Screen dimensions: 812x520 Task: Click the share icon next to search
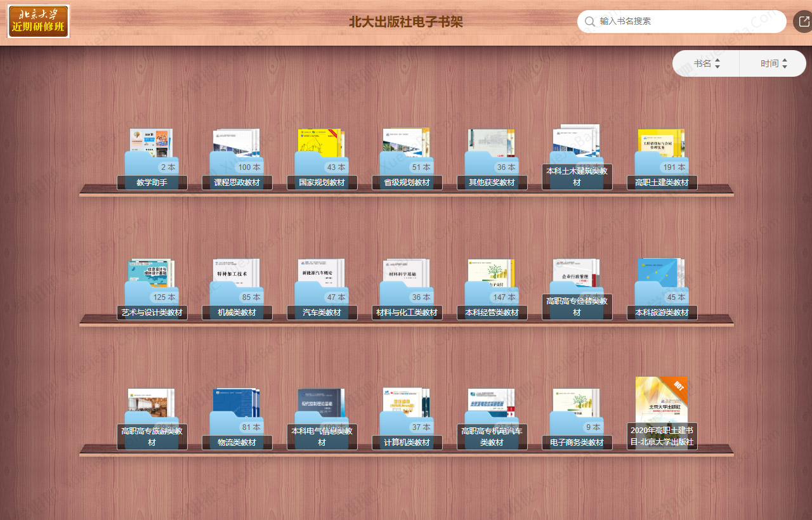coord(802,22)
